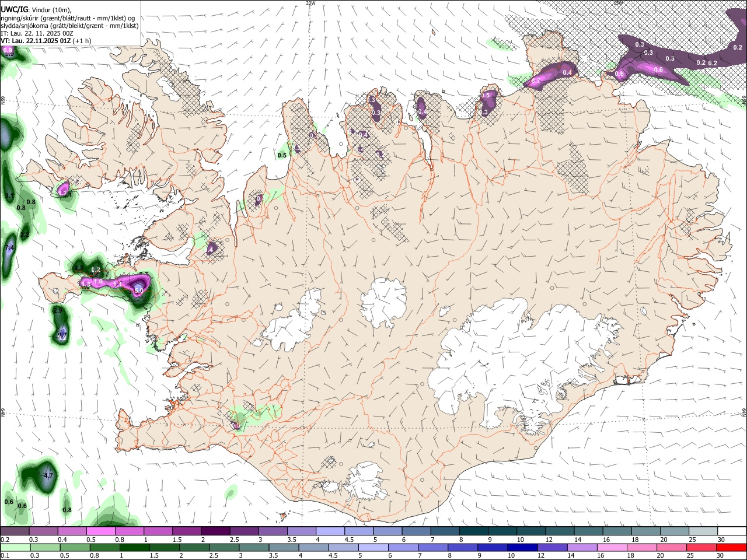Image resolution: width=747 pixels, height=560 pixels.
Task: Click the 5.0 value on Snæfellsnes
Action: click(139, 290)
